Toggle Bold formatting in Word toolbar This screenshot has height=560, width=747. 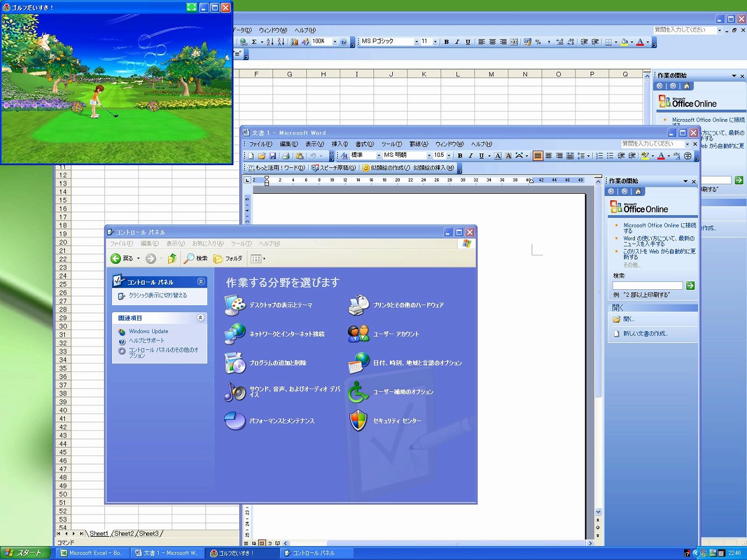click(x=460, y=156)
